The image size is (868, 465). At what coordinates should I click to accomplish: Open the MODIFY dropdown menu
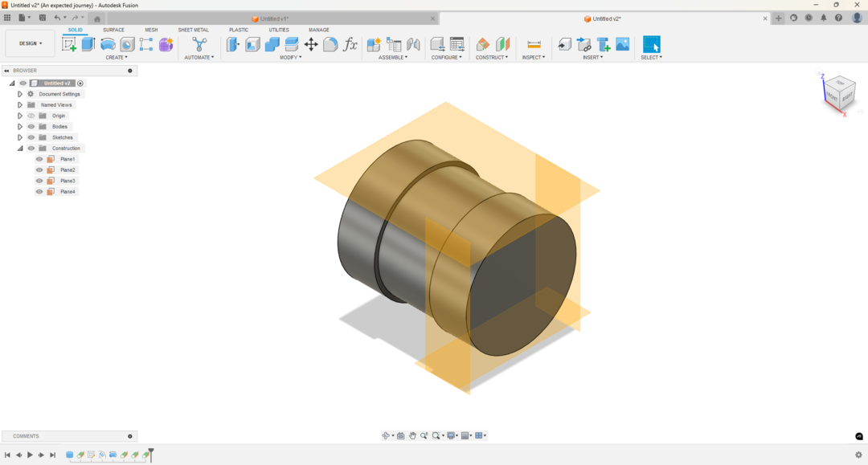pos(291,58)
